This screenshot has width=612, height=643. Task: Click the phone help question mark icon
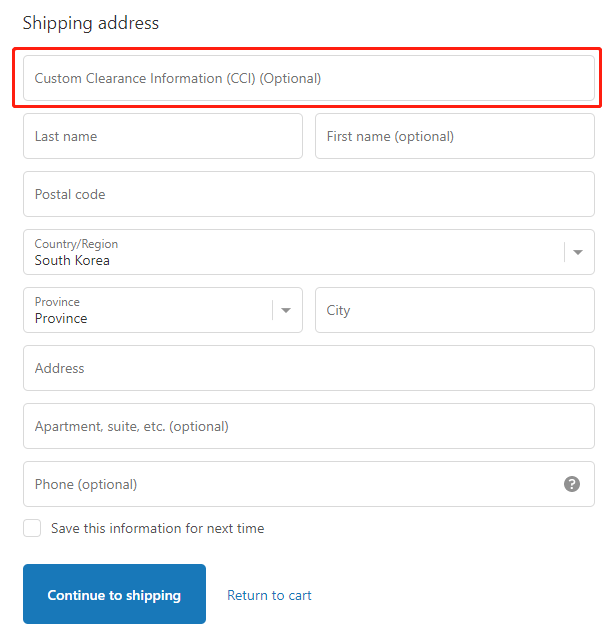click(x=571, y=484)
